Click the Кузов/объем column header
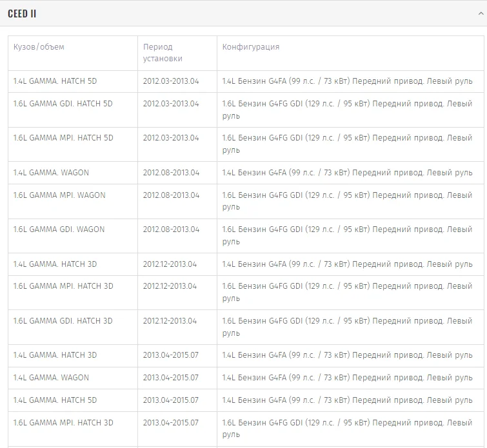 [x=39, y=47]
